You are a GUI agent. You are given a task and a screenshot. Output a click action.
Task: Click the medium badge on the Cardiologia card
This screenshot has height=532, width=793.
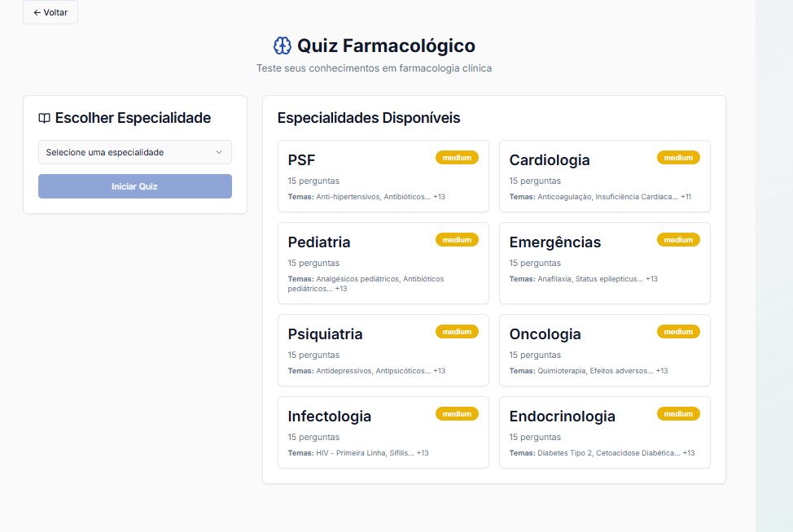pos(678,157)
